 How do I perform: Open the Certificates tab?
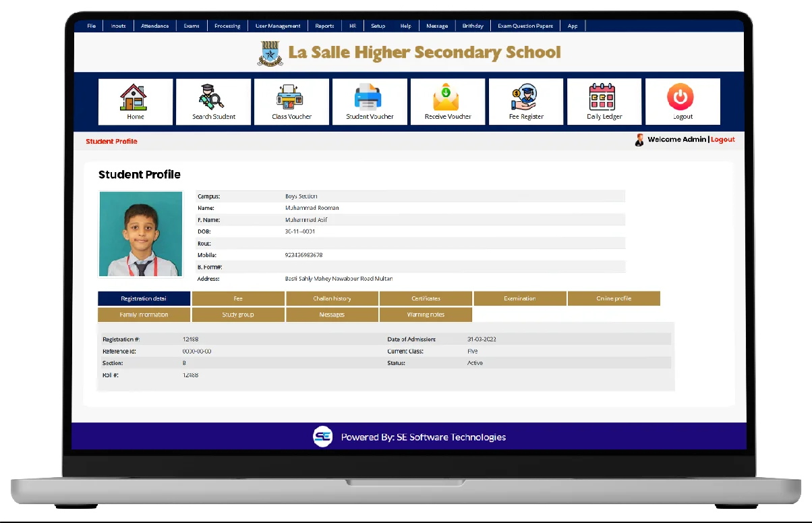(426, 298)
